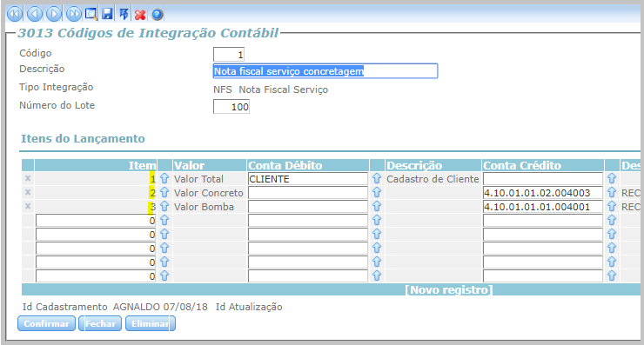Click the Fechar button

100,323
